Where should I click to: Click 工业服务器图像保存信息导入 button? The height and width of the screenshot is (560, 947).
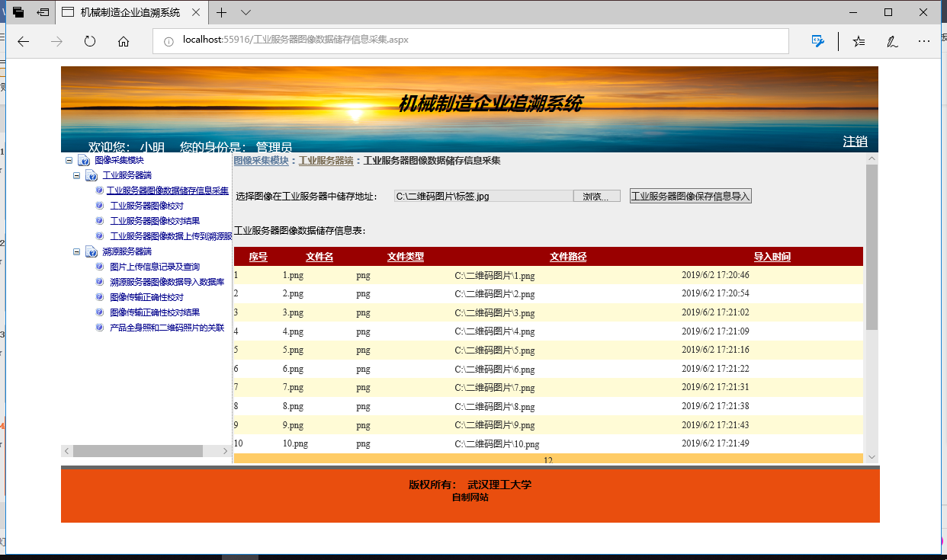[x=690, y=197]
